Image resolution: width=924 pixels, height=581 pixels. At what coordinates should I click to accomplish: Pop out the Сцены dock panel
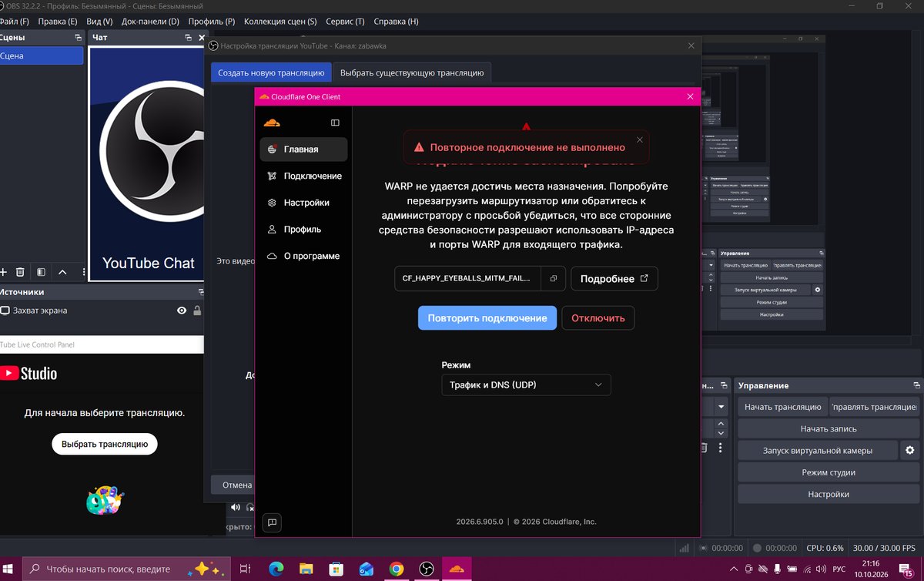point(77,37)
